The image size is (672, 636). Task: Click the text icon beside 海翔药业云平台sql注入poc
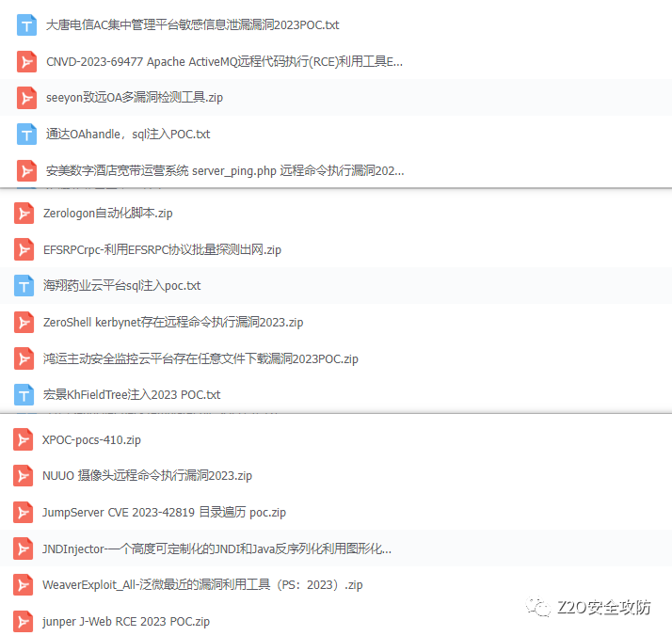pyautogui.click(x=24, y=286)
